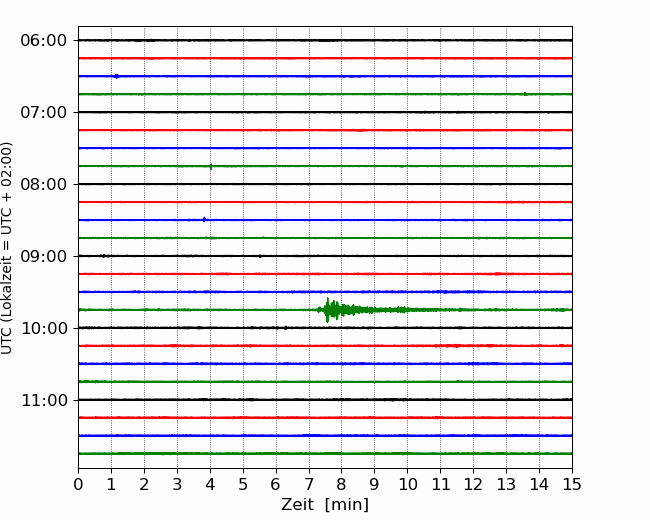Image resolution: width=650 pixels, height=520 pixels.
Task: Click the x-axis tick label 6
Action: tap(276, 484)
